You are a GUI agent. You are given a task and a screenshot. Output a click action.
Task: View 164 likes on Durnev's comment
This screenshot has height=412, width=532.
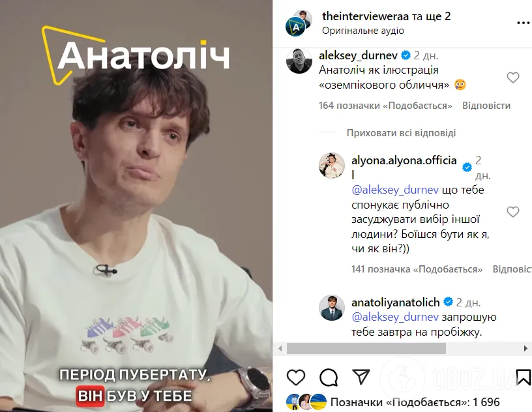[x=385, y=106]
